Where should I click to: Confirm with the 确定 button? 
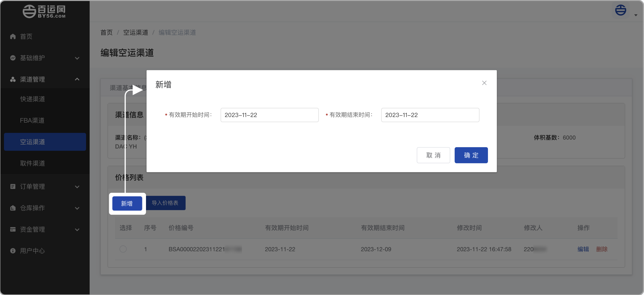(x=471, y=155)
